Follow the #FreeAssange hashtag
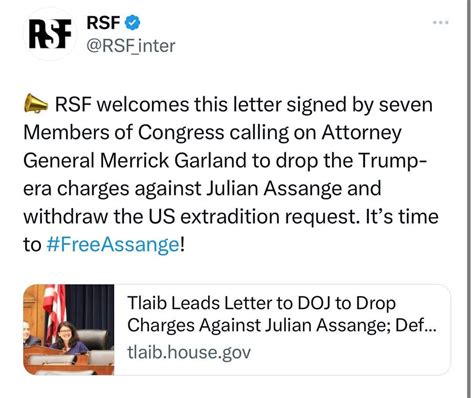 (113, 244)
